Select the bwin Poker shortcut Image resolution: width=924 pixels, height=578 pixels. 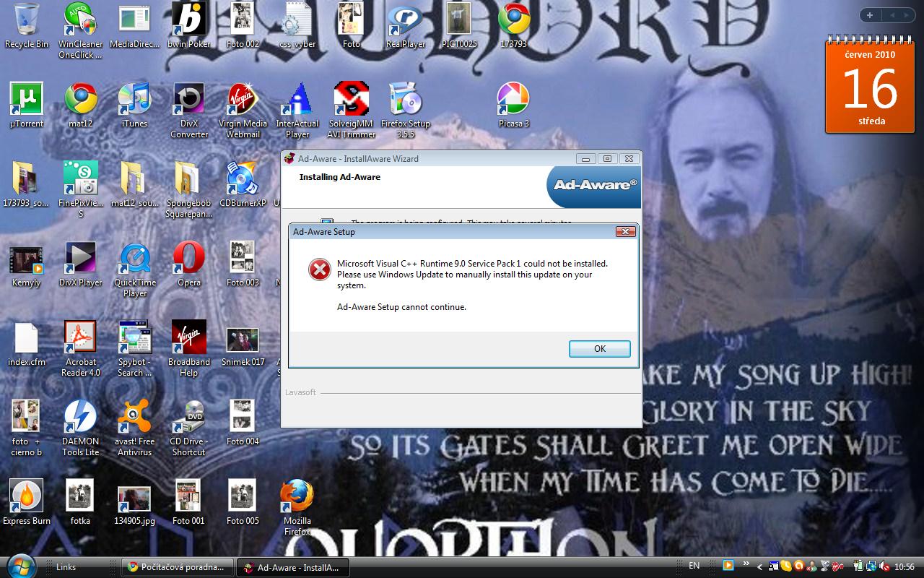188,25
